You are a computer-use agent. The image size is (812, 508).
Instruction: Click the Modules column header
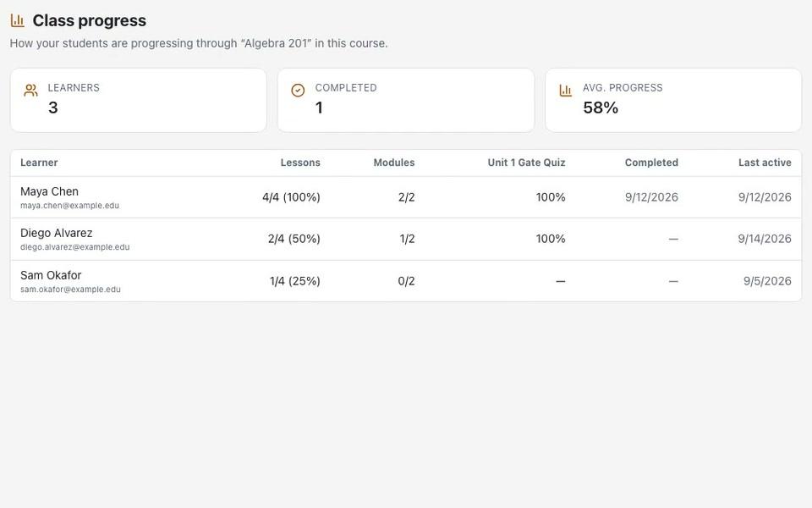394,163
